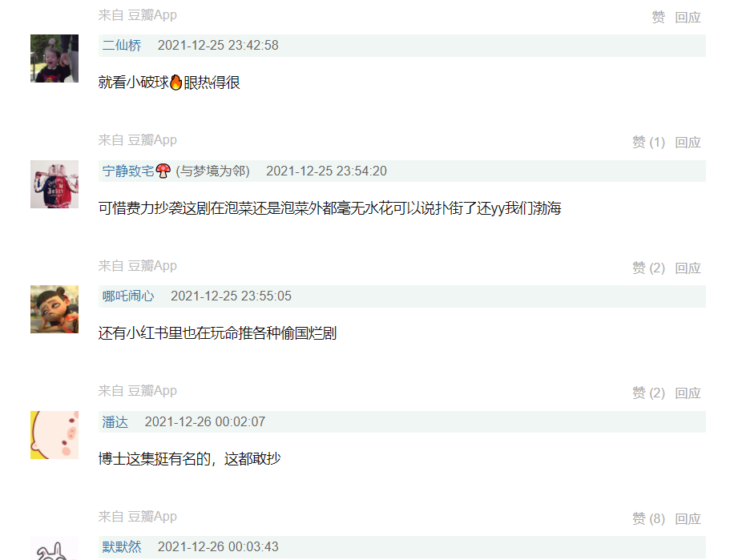Visit the 宁静致宅 username link
This screenshot has height=560, width=754.
(x=128, y=171)
